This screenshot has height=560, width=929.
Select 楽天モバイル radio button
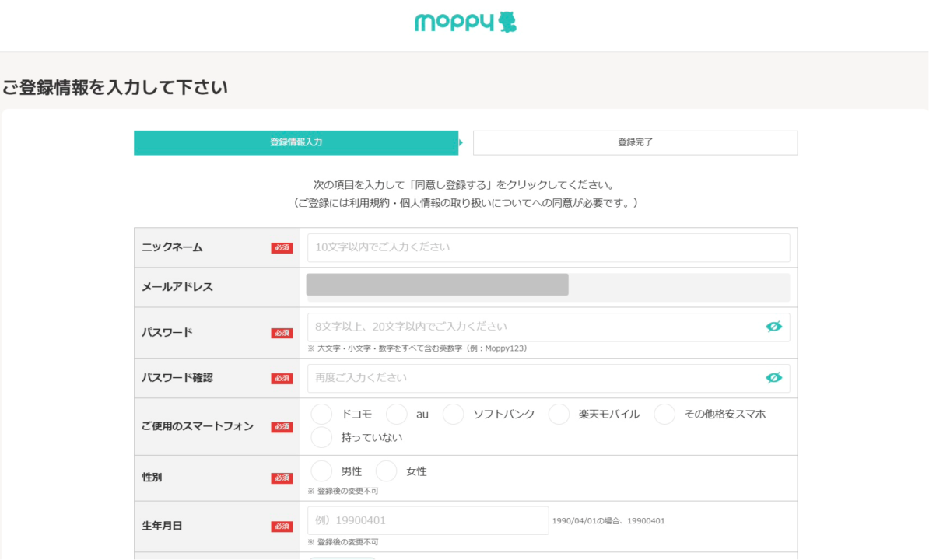tap(559, 415)
